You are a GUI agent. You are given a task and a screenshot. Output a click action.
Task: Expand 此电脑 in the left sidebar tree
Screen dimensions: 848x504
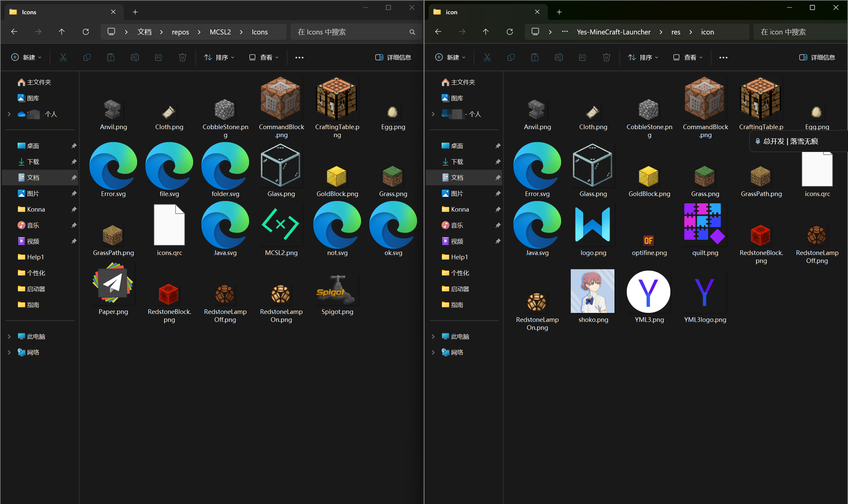(9, 336)
